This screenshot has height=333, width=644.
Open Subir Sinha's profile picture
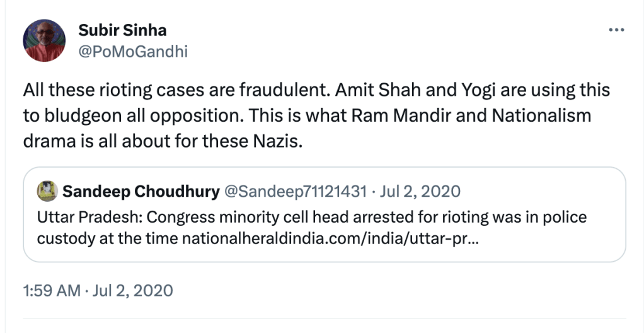pyautogui.click(x=44, y=40)
